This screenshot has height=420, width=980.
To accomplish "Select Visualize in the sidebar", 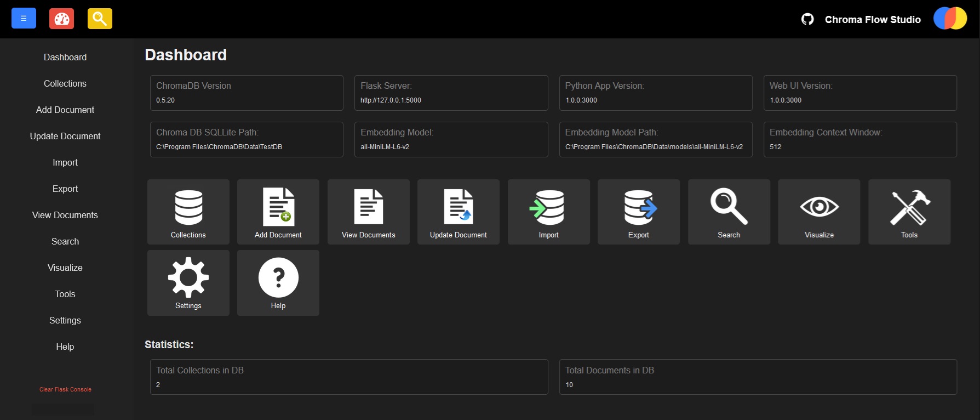I will pos(65,268).
